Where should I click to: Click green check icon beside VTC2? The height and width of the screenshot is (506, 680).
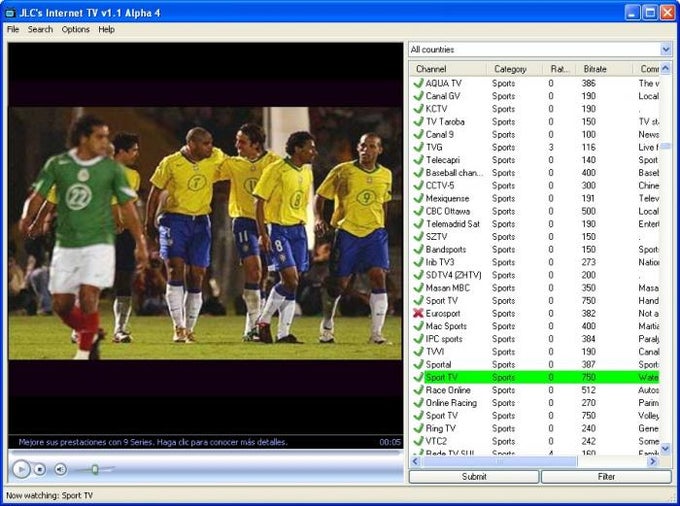tap(418, 441)
